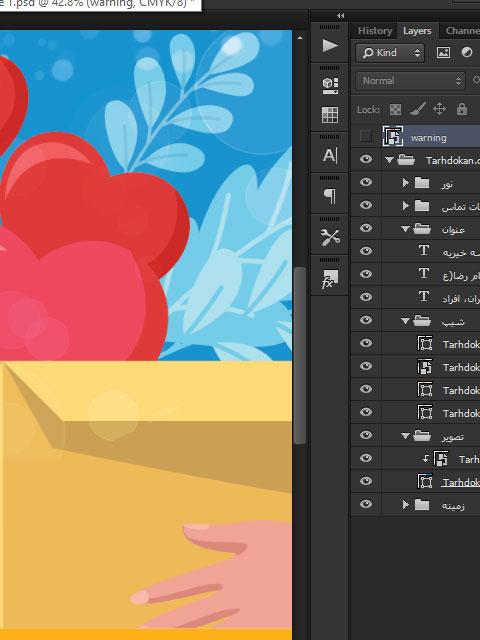
Task: Hide the نور group layer
Action: click(366, 182)
